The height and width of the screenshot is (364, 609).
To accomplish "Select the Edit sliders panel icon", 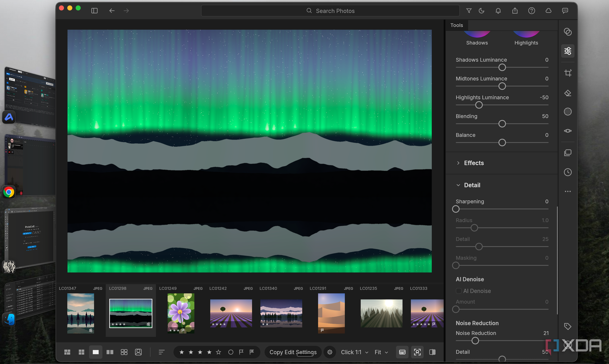I will (x=568, y=51).
